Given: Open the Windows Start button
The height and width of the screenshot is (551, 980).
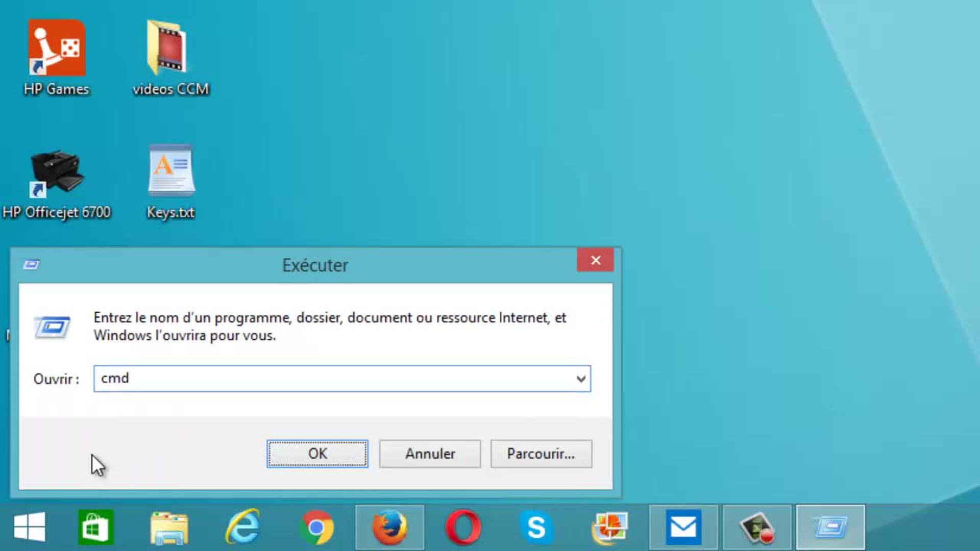Looking at the screenshot, I should (29, 527).
